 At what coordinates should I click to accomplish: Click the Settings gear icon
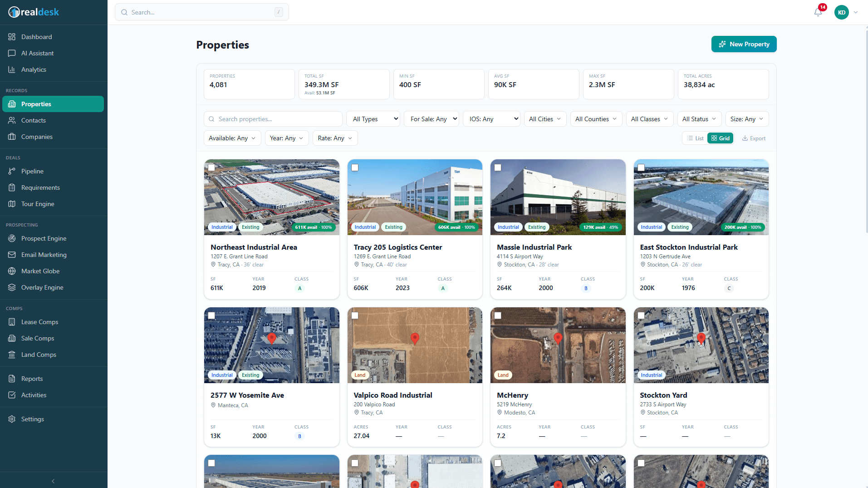pos(12,419)
